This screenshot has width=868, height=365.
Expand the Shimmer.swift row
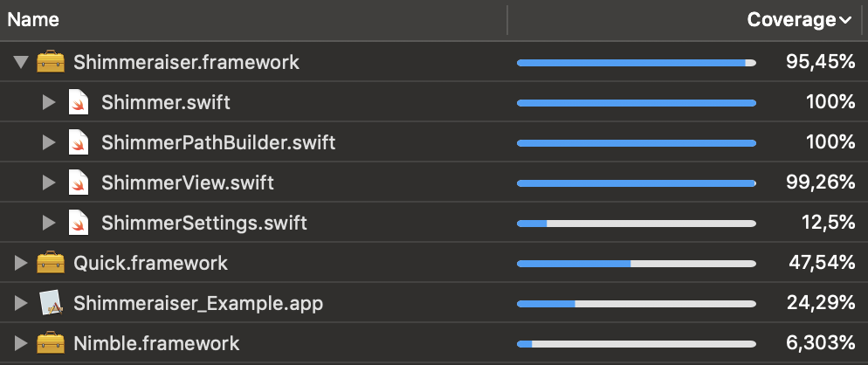coord(49,103)
